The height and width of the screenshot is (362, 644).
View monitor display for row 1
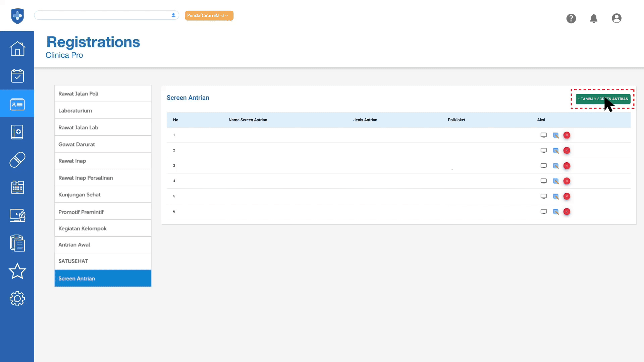click(543, 135)
